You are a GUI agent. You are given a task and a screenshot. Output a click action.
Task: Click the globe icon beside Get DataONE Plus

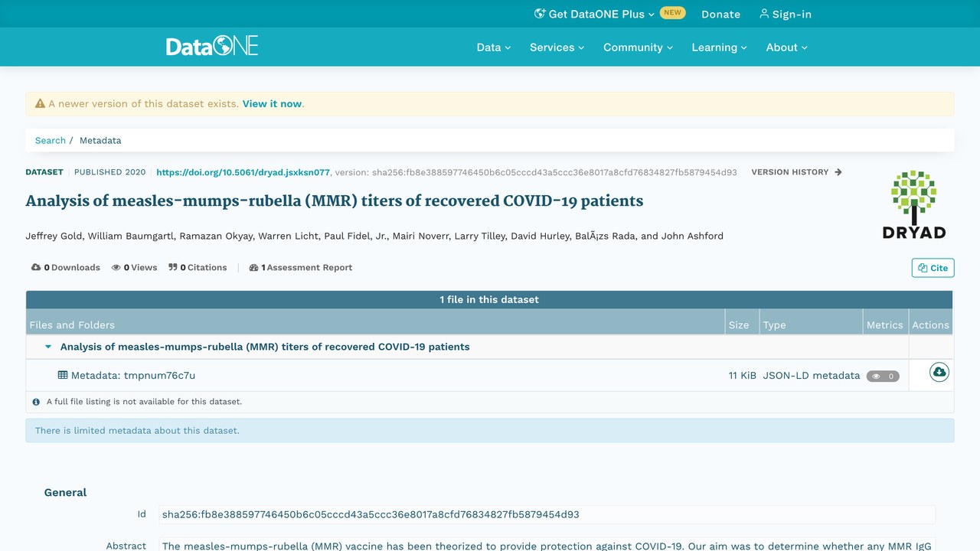[539, 14]
